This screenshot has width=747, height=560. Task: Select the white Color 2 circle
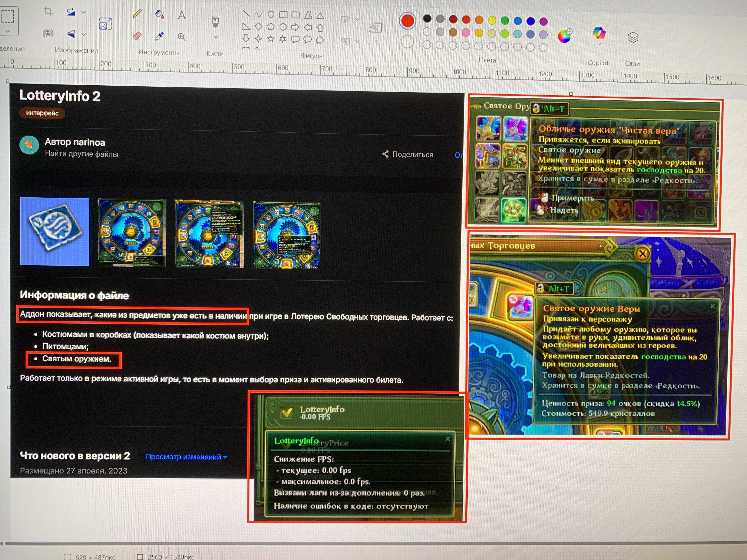(407, 42)
